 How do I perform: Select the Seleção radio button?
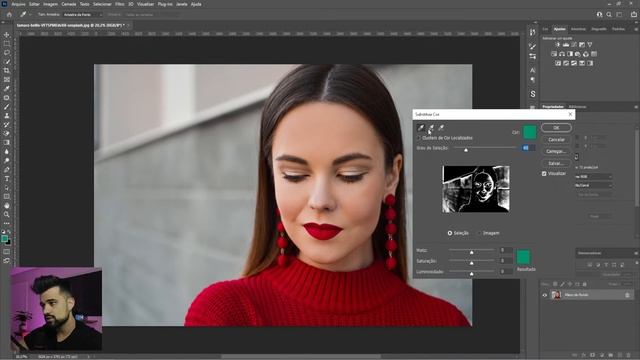450,233
